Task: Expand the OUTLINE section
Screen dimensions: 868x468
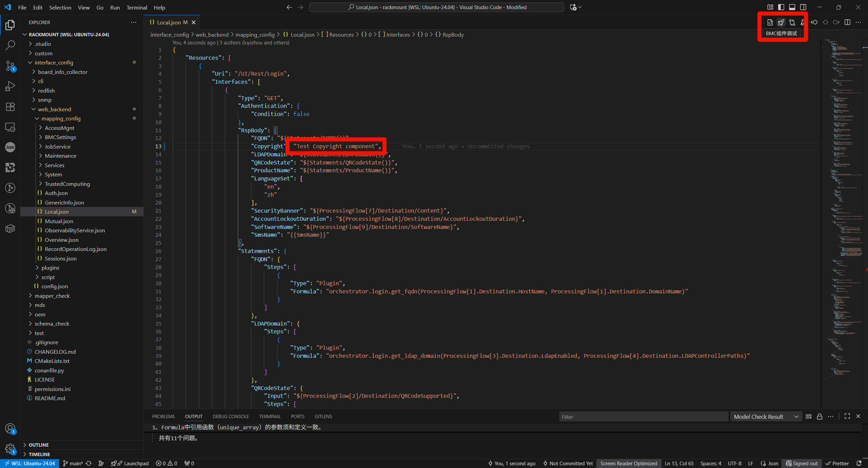Action: coord(39,445)
